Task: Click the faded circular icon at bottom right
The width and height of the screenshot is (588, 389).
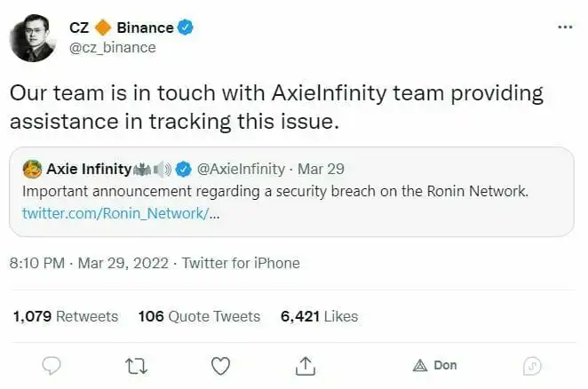Action: coord(533,365)
